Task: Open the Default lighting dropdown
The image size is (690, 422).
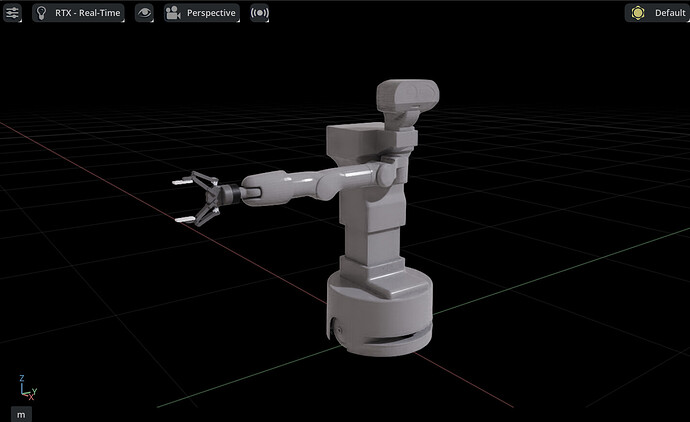Action: click(x=657, y=13)
